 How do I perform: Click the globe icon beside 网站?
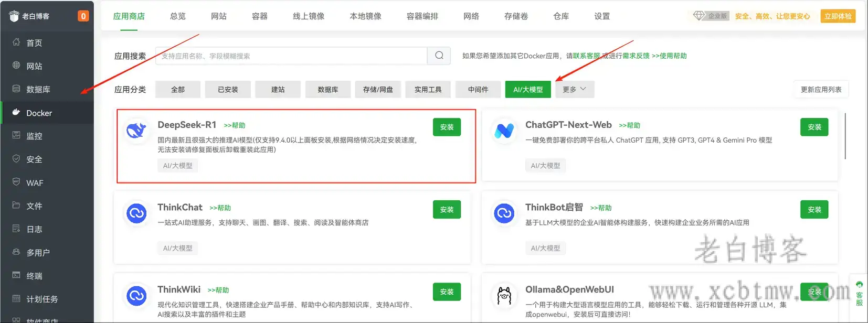point(16,66)
